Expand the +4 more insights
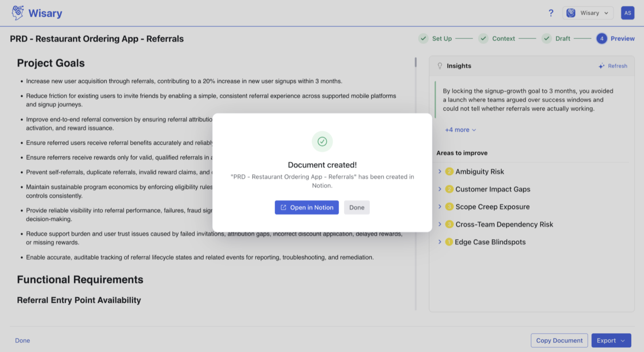The height and width of the screenshot is (352, 644). [x=460, y=130]
